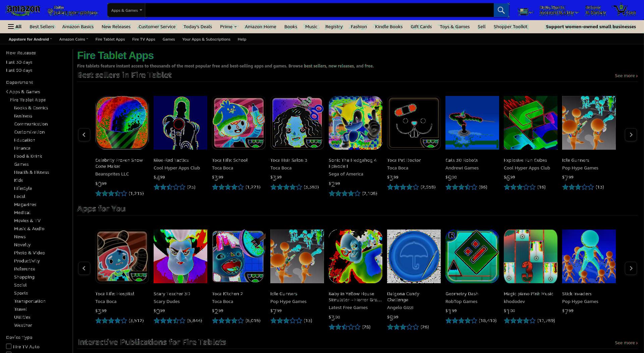Go to previous Apps for You
This screenshot has height=353, width=644.
(84, 268)
